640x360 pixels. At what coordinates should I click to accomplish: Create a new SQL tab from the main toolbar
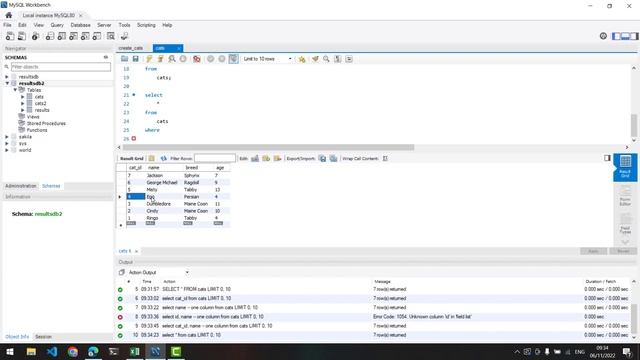coord(10,36)
